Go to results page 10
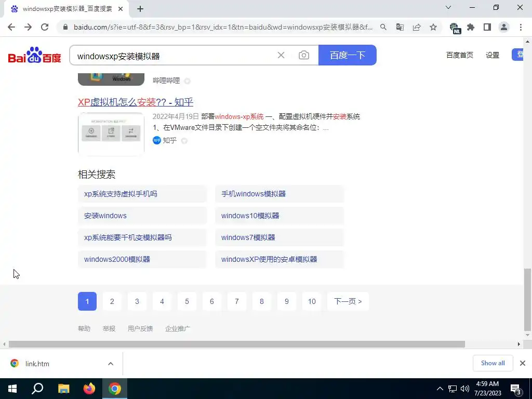The image size is (532, 399). coord(312,301)
